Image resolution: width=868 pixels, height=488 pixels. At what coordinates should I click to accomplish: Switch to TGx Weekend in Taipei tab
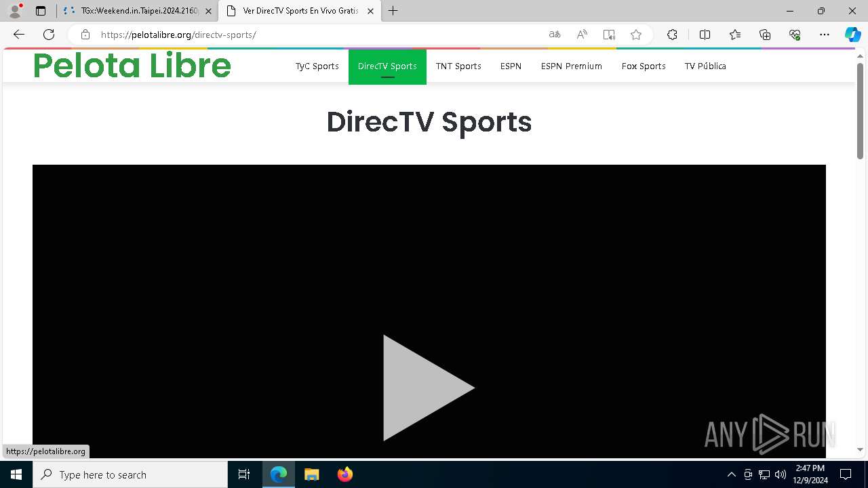click(138, 11)
